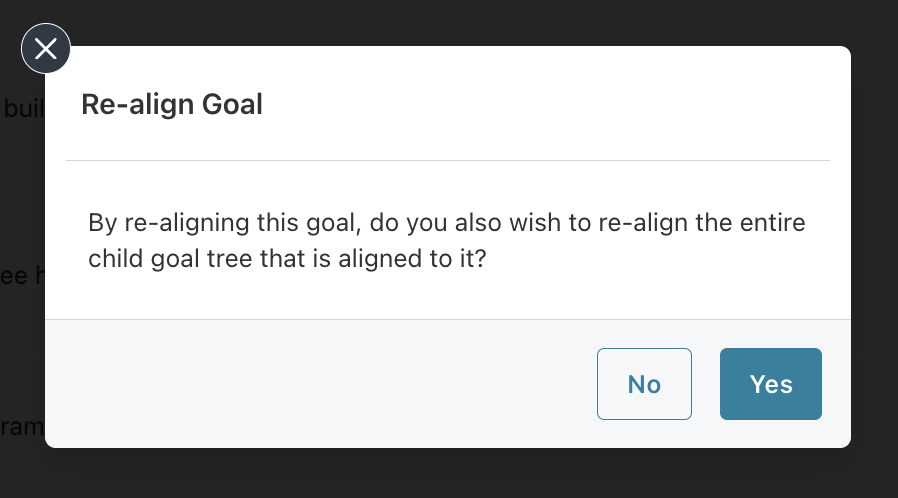Click the divider line under the title
This screenshot has height=498, width=898.
point(448,160)
